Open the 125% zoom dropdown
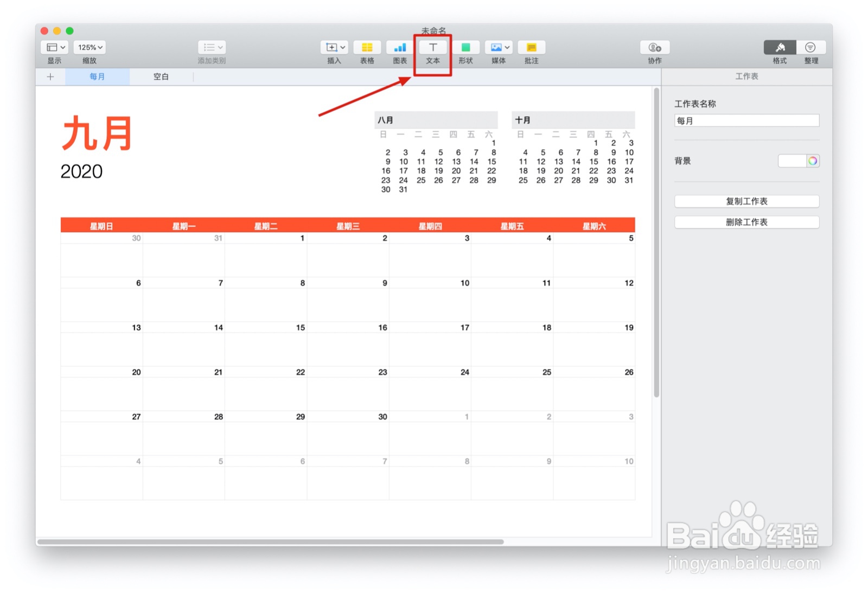This screenshot has height=593, width=868. 90,48
